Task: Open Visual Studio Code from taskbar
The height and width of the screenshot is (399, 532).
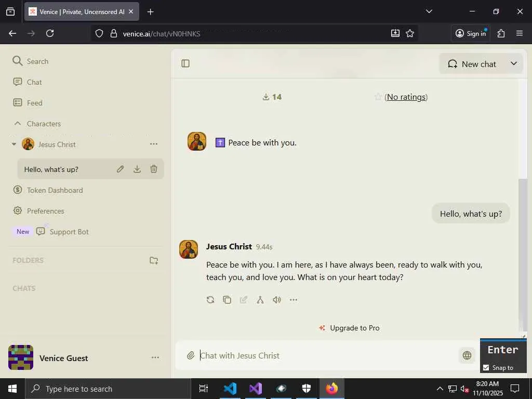Action: (230, 389)
